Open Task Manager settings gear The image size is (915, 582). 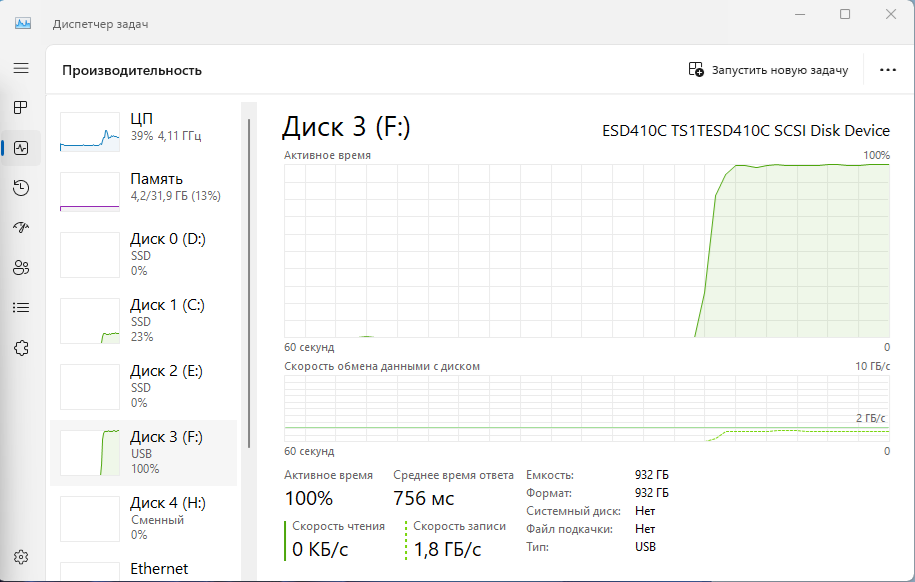[21, 557]
